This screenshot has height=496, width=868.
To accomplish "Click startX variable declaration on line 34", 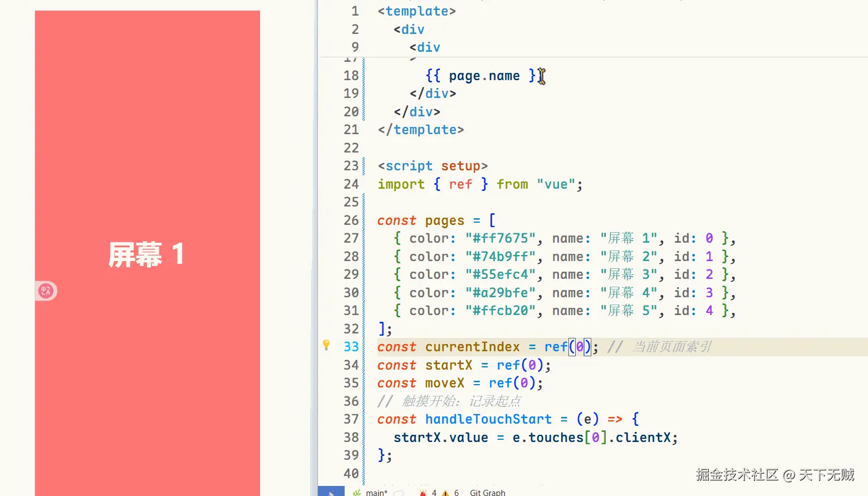I will click(448, 365).
